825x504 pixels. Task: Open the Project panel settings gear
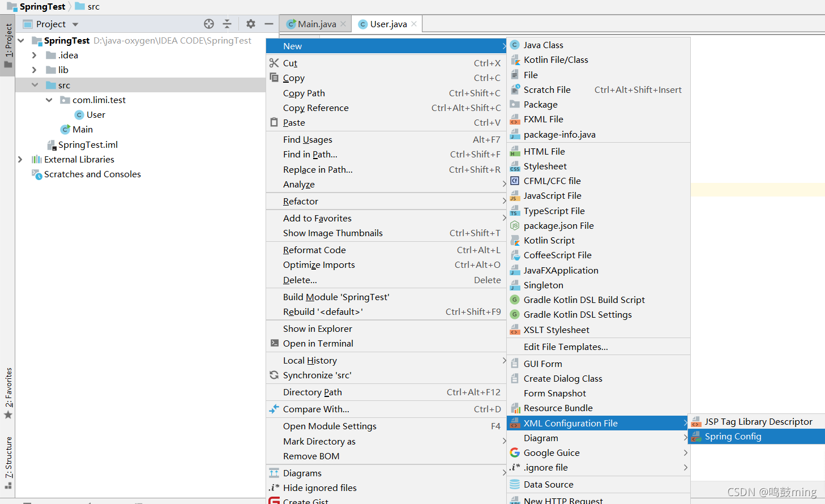(x=251, y=24)
